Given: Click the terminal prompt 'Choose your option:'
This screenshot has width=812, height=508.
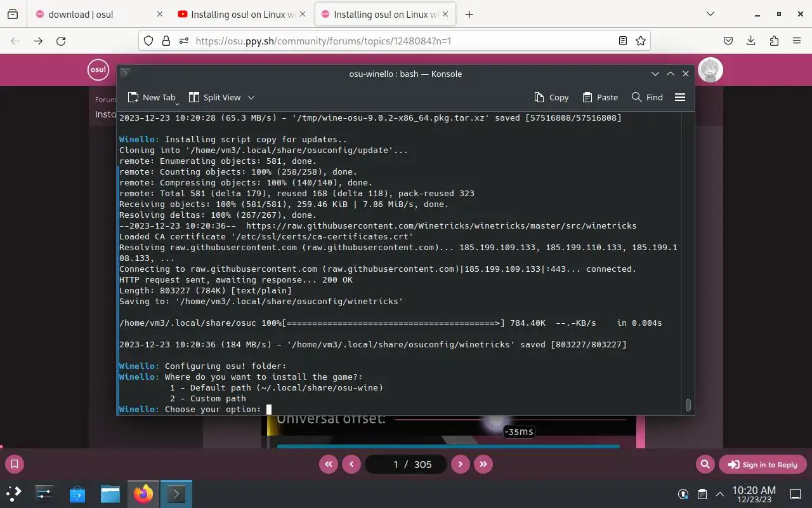Looking at the screenshot, I should point(213,409).
